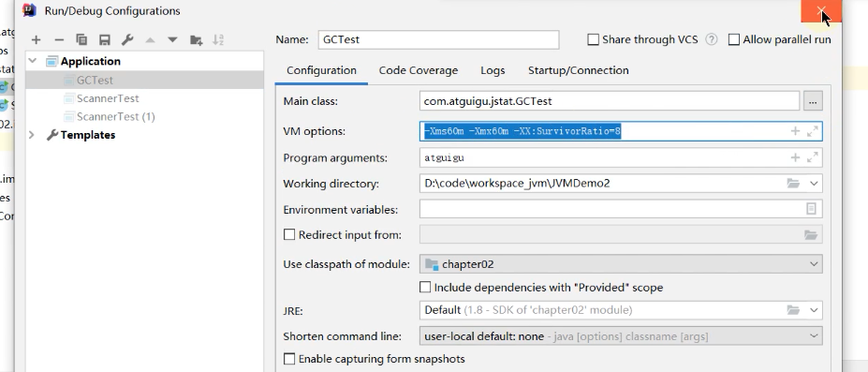Browse JRE folder icon

(x=793, y=310)
